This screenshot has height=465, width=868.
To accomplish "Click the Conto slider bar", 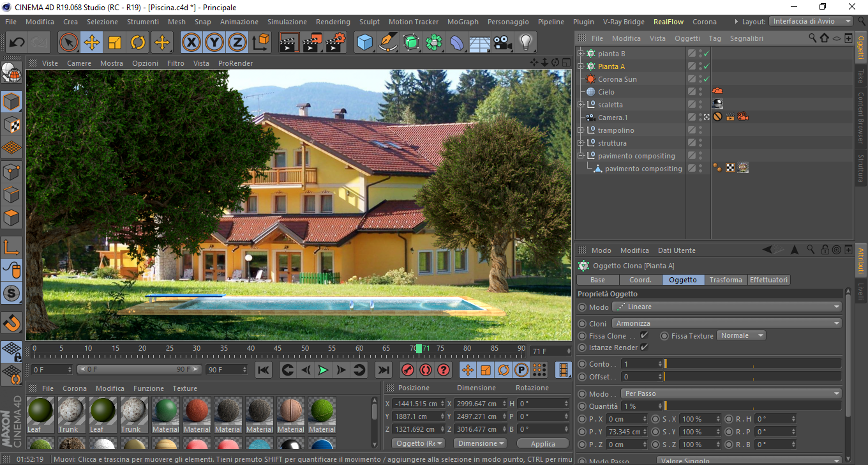I will (752, 363).
